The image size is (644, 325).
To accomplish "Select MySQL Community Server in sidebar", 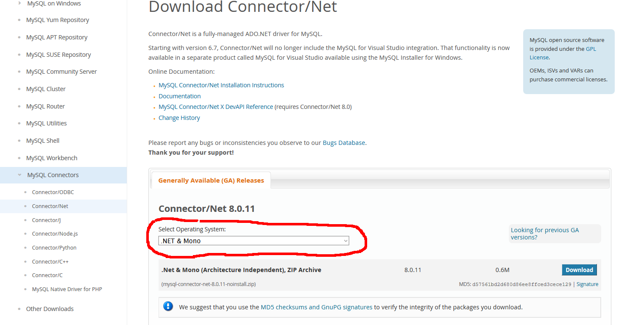I will [x=61, y=72].
